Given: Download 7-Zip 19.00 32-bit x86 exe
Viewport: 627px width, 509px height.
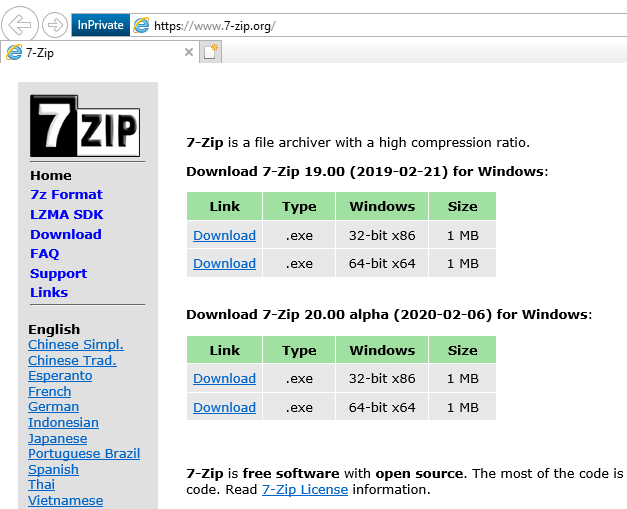Looking at the screenshot, I should [x=224, y=236].
